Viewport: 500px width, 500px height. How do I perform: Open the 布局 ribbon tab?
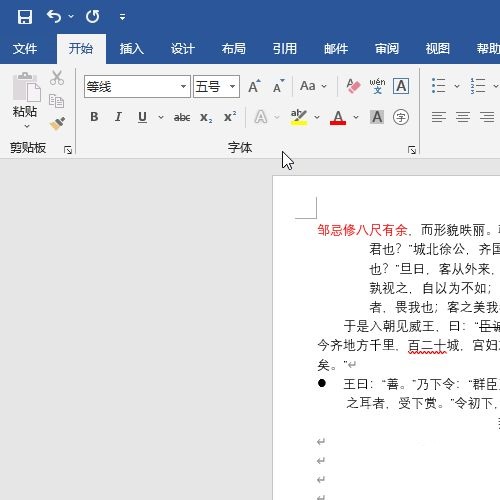[234, 49]
